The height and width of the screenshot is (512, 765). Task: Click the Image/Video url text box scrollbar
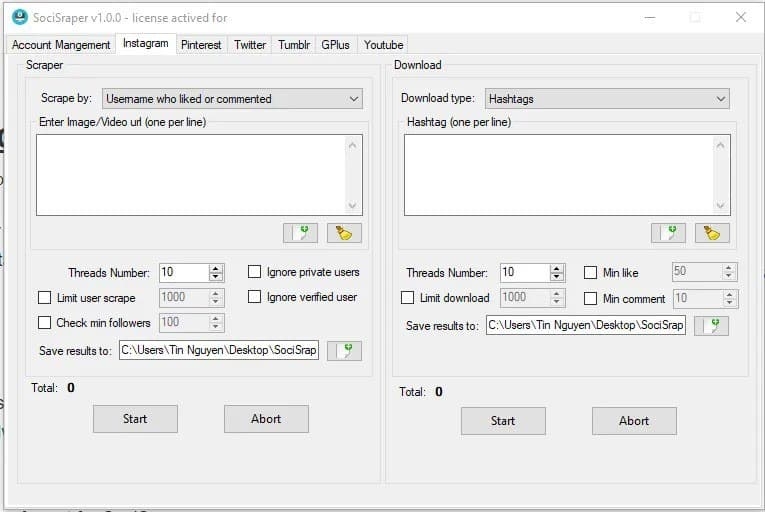[352, 175]
